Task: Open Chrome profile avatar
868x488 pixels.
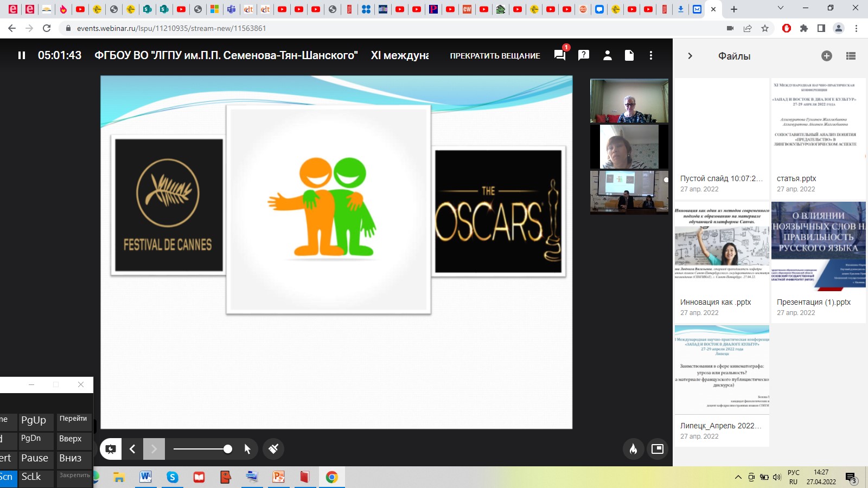Action: 839,28
